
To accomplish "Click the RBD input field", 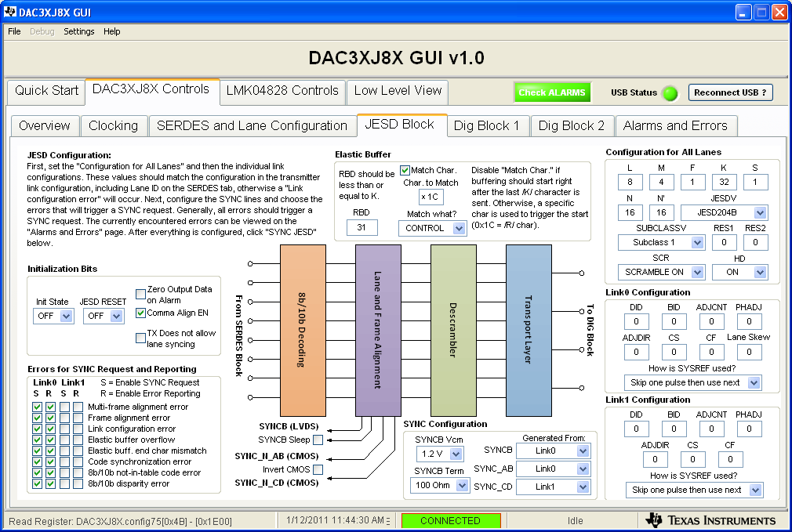I will coord(361,228).
